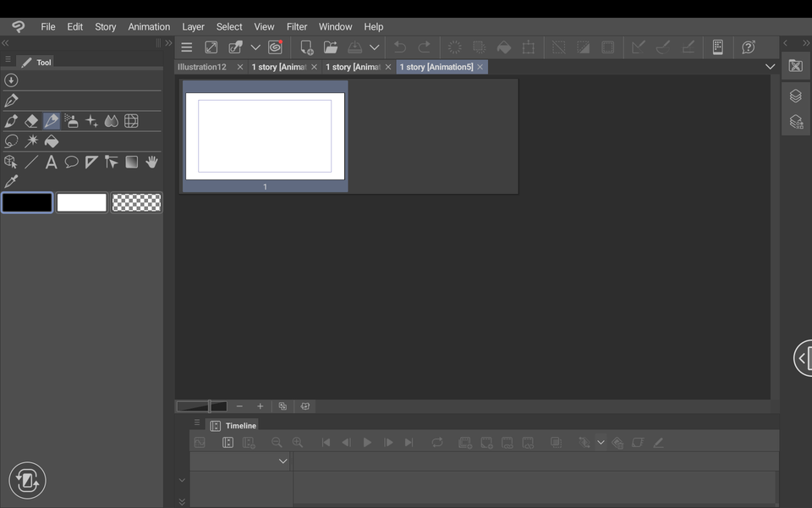Select the Gradient tool

click(131, 162)
